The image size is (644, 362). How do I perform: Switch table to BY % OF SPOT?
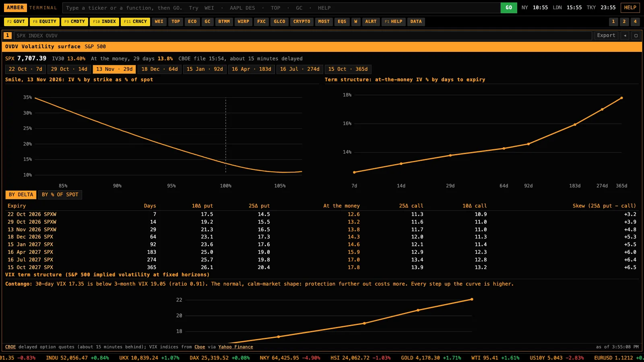point(60,195)
